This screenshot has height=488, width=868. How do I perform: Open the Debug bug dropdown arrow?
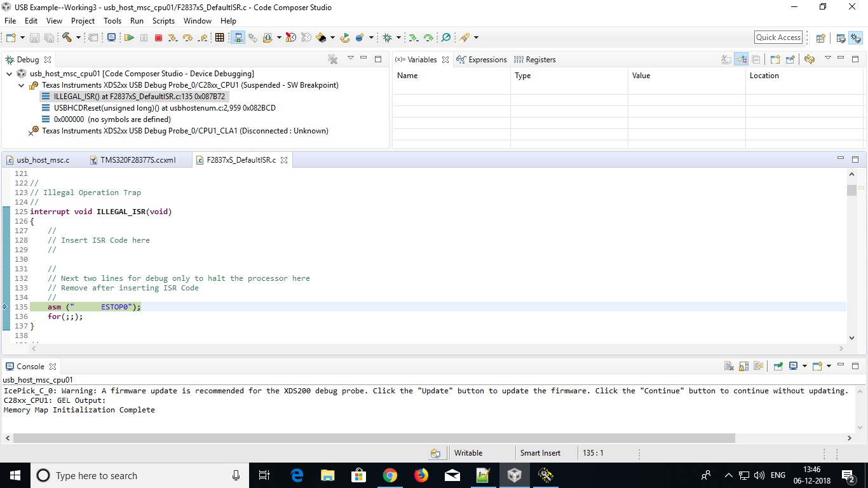click(398, 37)
